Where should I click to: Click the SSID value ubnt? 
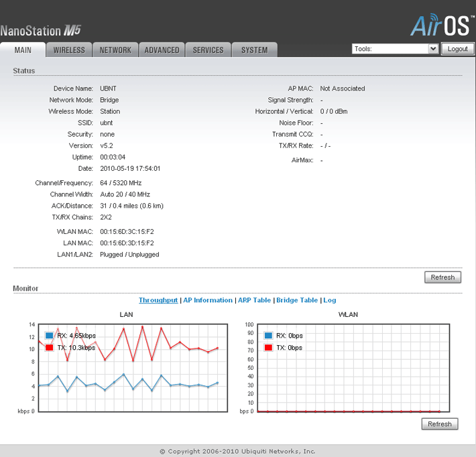point(106,123)
